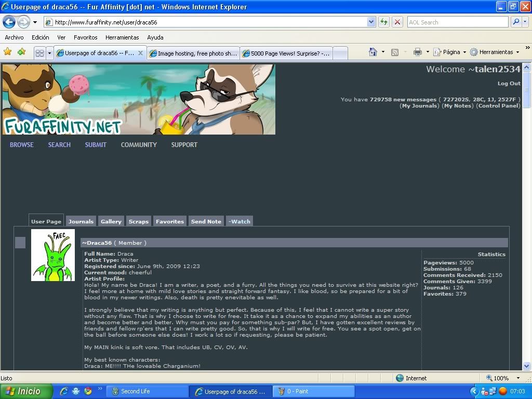Click the Add to Favorites icon
The image size is (532, 399).
click(x=21, y=52)
